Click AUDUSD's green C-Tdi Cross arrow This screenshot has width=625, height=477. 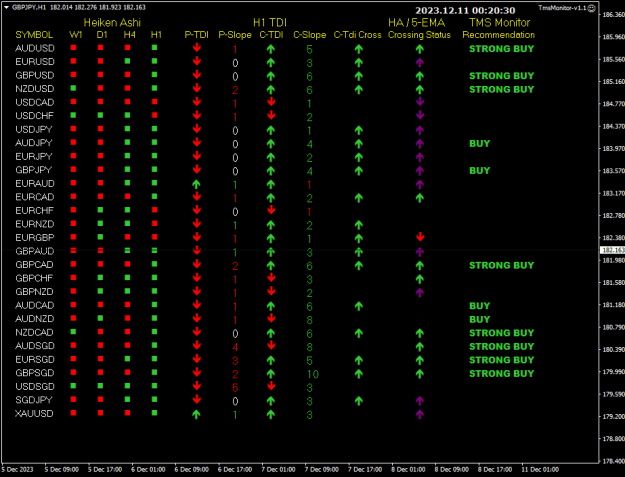[x=359, y=49]
